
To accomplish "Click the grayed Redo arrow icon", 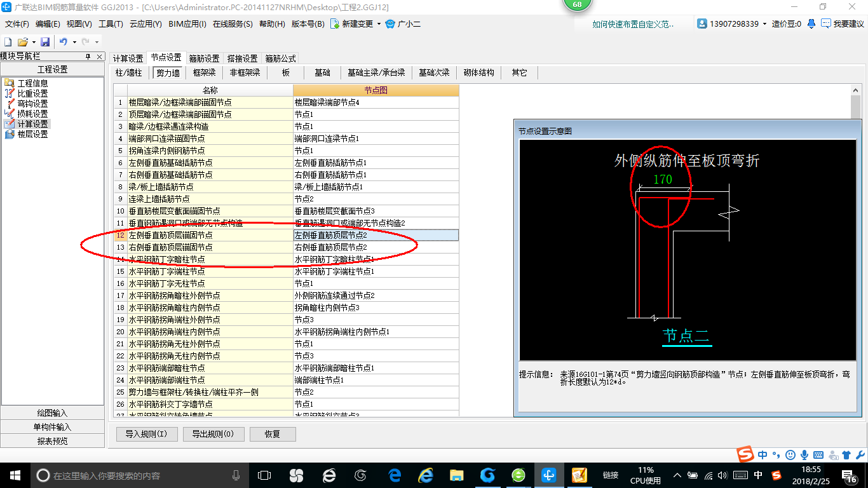I will tap(85, 42).
